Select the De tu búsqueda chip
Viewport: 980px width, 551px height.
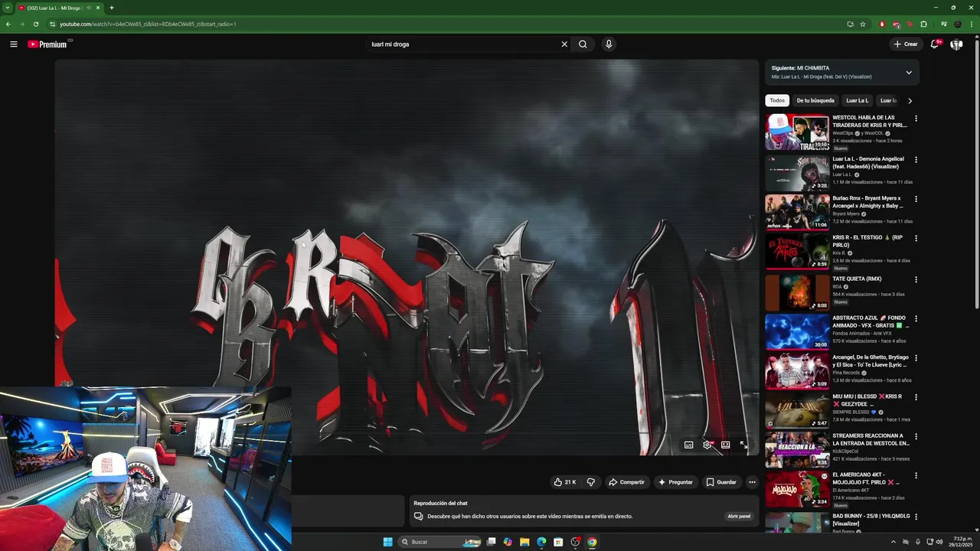pos(815,100)
